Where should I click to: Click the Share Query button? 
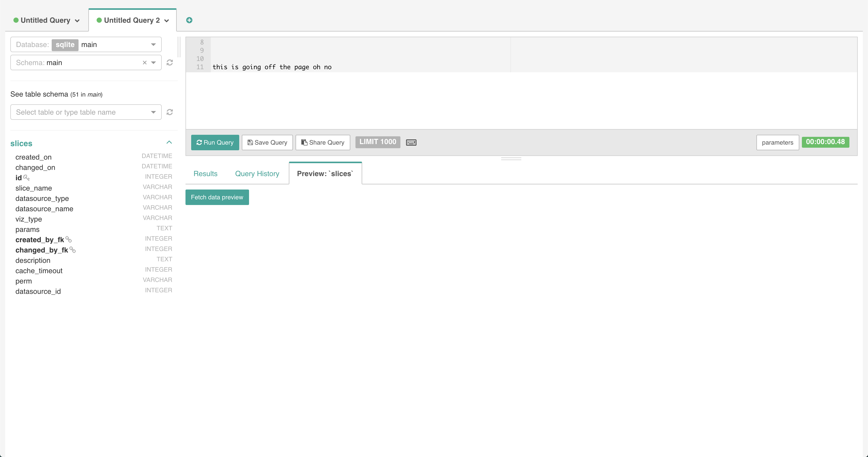pos(322,143)
